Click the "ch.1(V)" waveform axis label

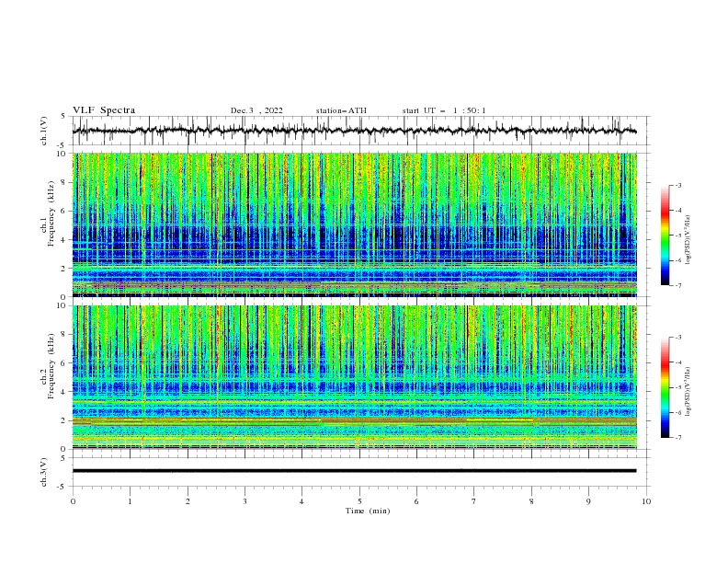44,131
